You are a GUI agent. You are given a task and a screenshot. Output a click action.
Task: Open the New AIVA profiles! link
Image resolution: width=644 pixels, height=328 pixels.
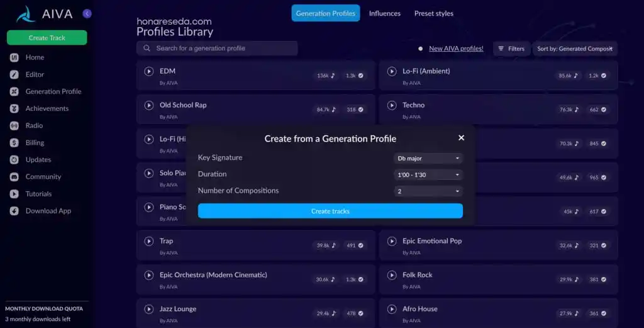(x=456, y=48)
